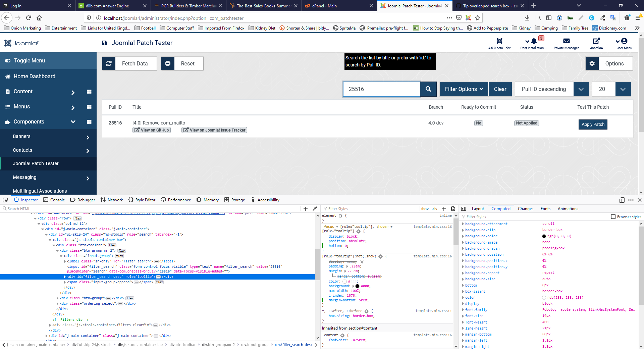Open devtools three-dot customize menu

[x=631, y=200]
